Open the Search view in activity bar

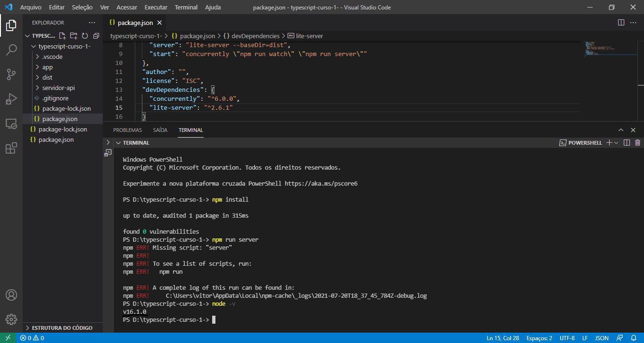pyautogui.click(x=11, y=50)
